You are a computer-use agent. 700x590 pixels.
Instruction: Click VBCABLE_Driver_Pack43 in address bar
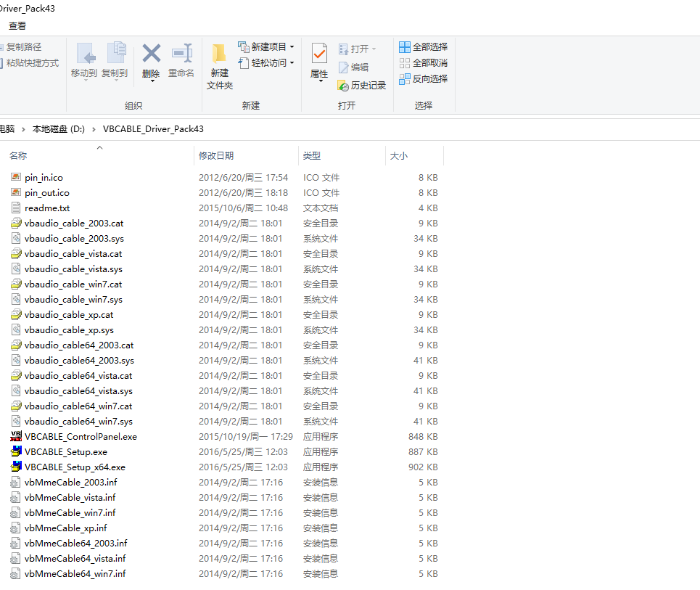pos(153,129)
